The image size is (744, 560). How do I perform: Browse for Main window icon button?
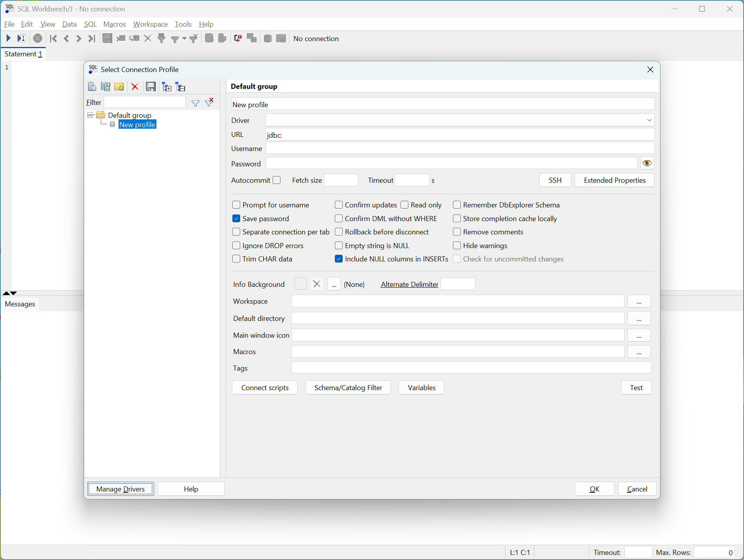click(639, 335)
